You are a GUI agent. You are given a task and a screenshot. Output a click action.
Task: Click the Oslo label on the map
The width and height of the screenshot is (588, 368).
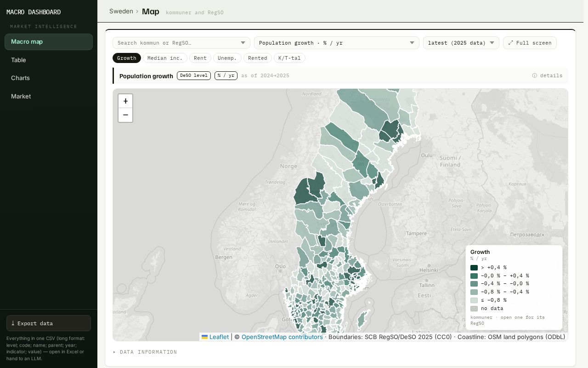pos(280,266)
